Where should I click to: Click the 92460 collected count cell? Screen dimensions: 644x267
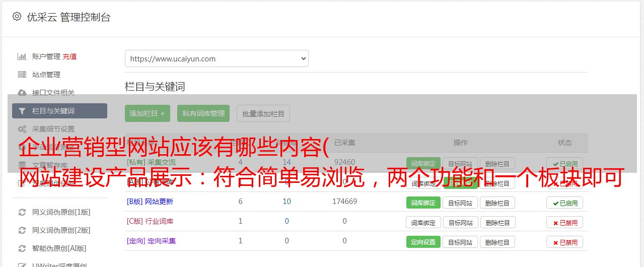point(345,162)
